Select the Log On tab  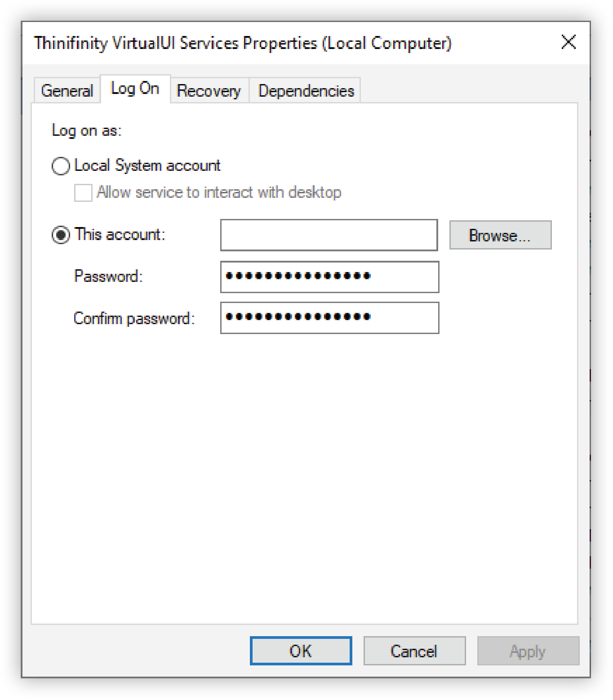135,89
